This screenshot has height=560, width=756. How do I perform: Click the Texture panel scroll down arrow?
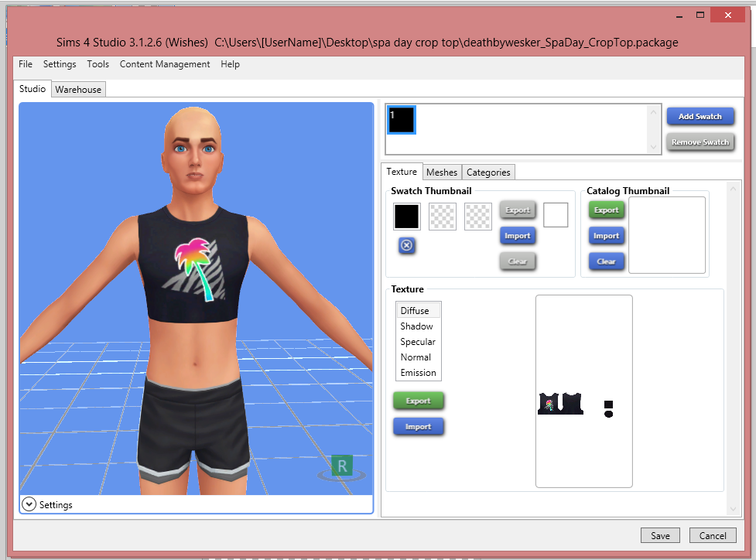pos(733,509)
